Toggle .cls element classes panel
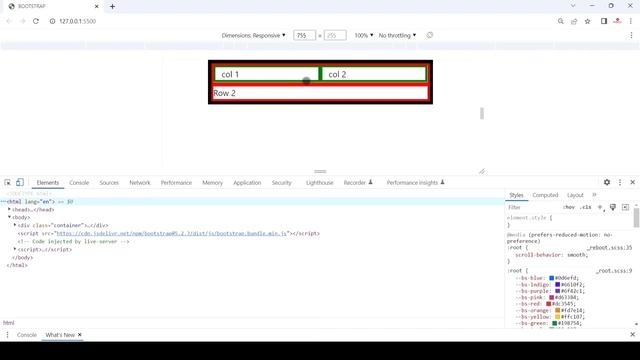 [x=586, y=207]
